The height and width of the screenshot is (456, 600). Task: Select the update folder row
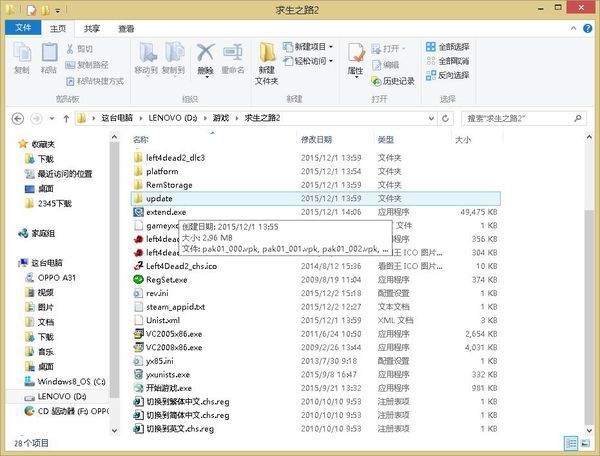point(316,199)
